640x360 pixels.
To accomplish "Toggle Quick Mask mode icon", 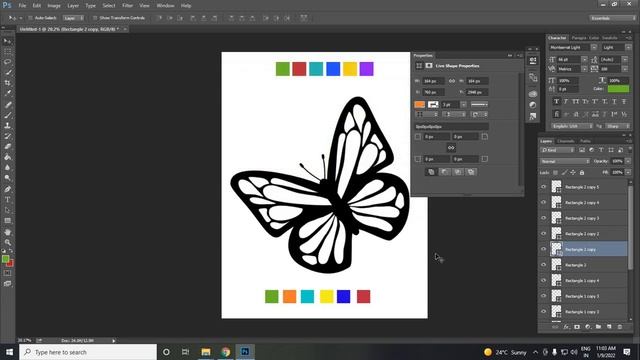I will [x=7, y=273].
